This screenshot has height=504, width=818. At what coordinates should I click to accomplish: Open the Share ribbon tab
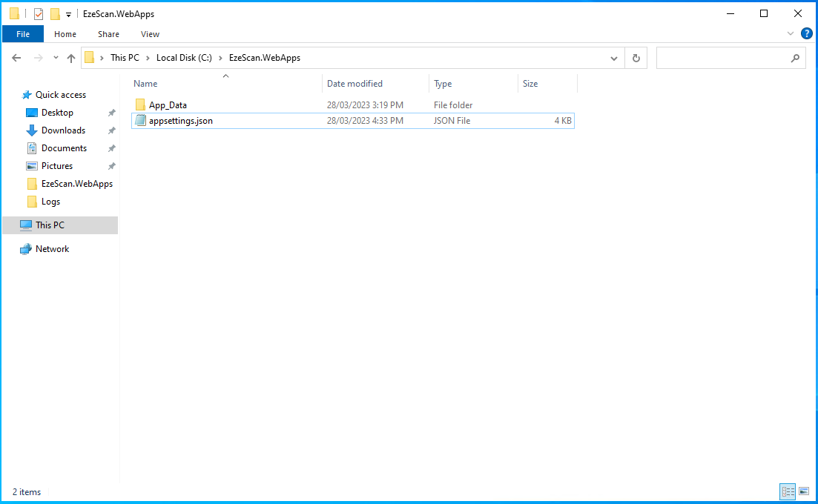click(x=108, y=34)
